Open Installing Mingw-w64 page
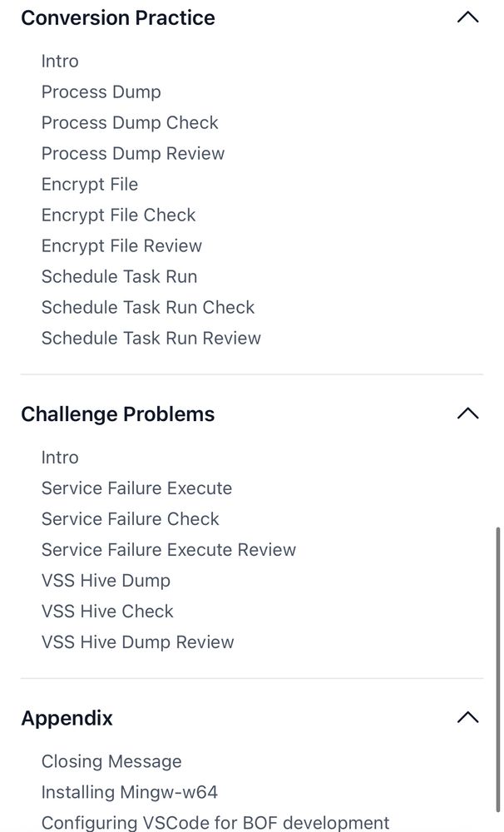 [130, 792]
